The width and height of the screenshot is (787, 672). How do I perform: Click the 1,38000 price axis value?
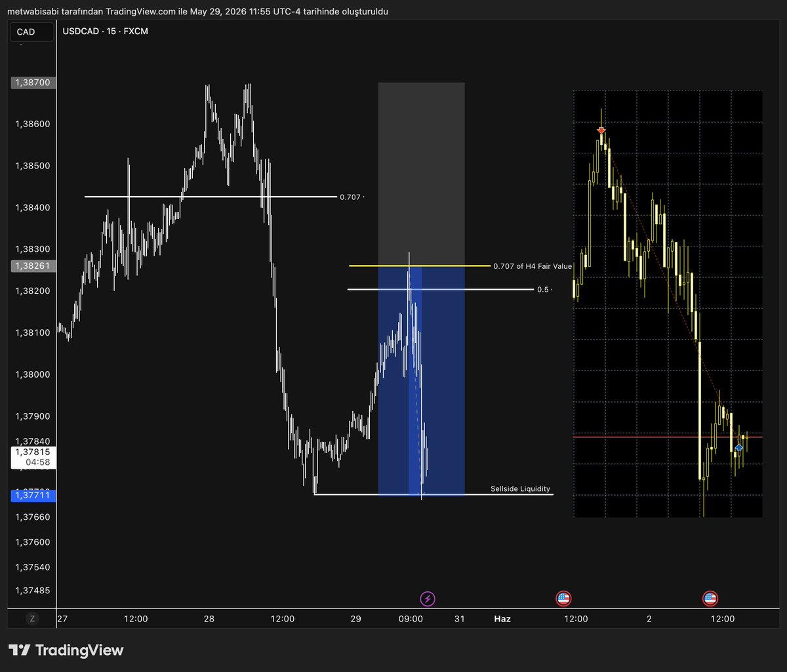point(33,375)
